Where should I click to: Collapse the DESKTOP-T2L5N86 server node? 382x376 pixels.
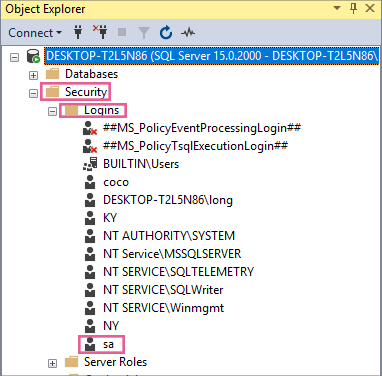pos(14,57)
